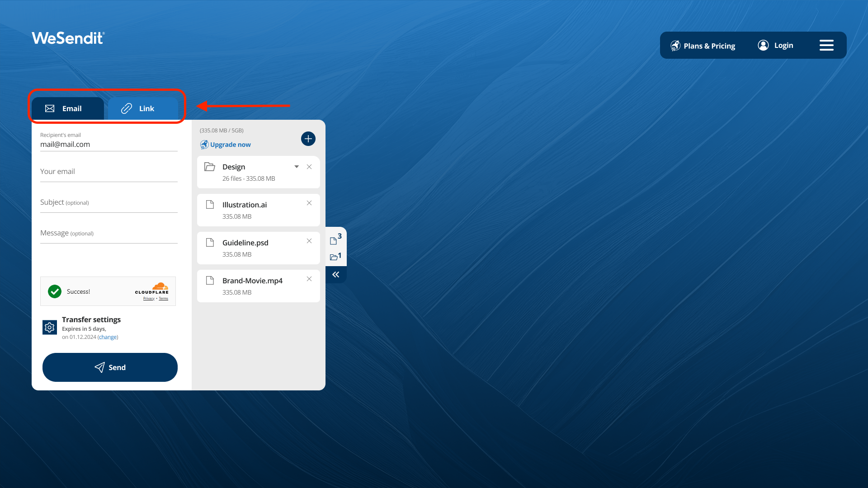Click the folder count icon on side tab
The image size is (868, 488).
(x=335, y=257)
